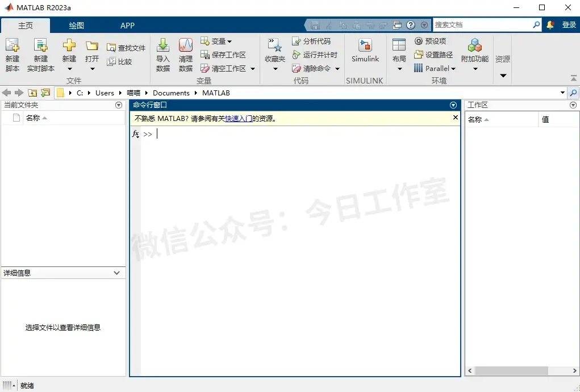Click Find Files (查找文件)

pos(126,48)
